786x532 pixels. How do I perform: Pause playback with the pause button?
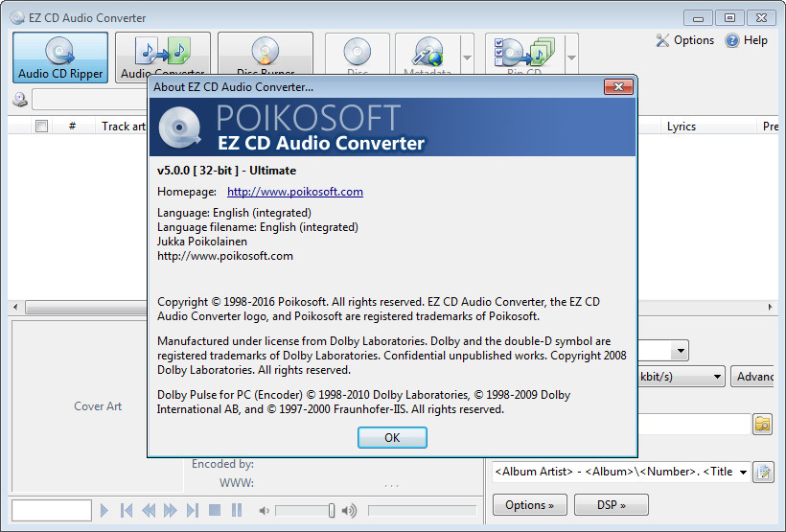point(237,511)
